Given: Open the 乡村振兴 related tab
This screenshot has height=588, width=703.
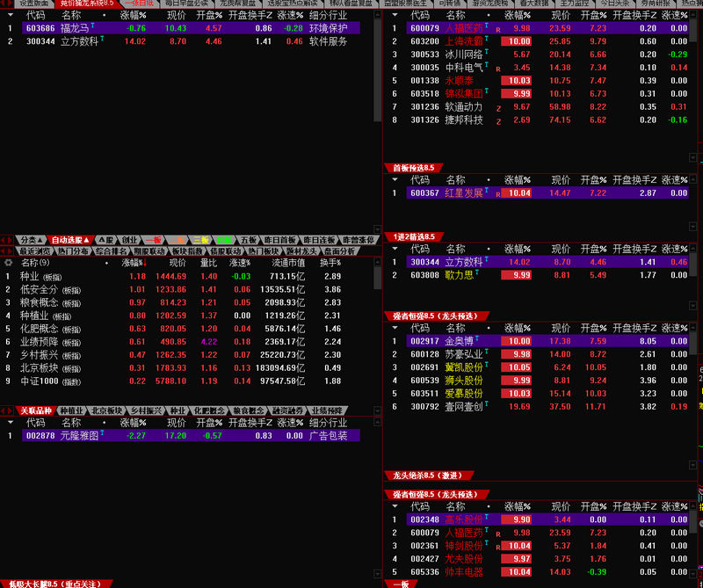Looking at the screenshot, I should point(145,410).
